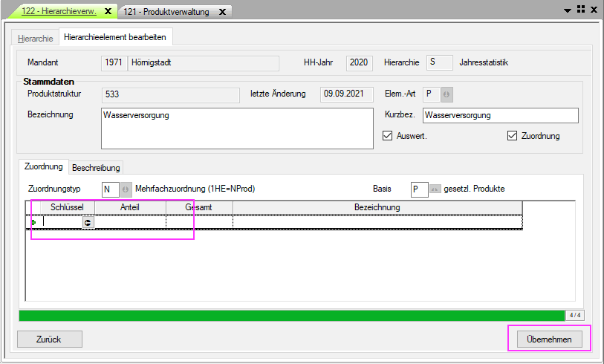Click the Schlüssel cell picker icon
The image size is (604, 364).
click(x=88, y=221)
